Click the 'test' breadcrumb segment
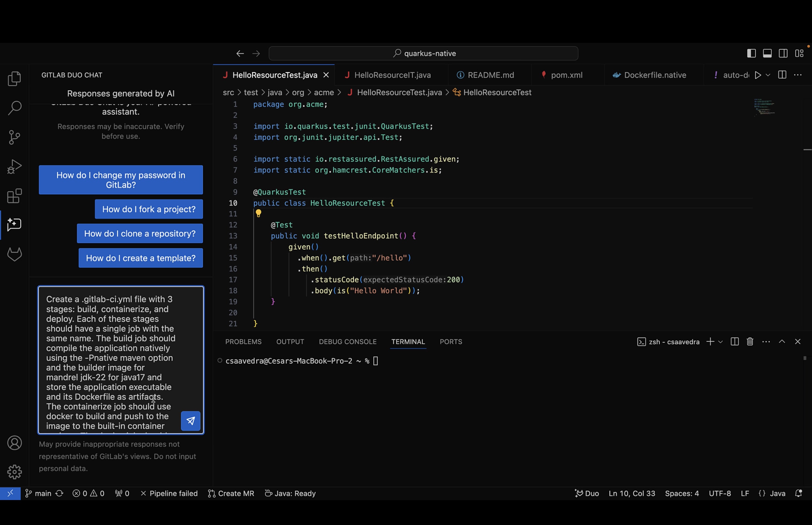This screenshot has height=525, width=812. 251,92
